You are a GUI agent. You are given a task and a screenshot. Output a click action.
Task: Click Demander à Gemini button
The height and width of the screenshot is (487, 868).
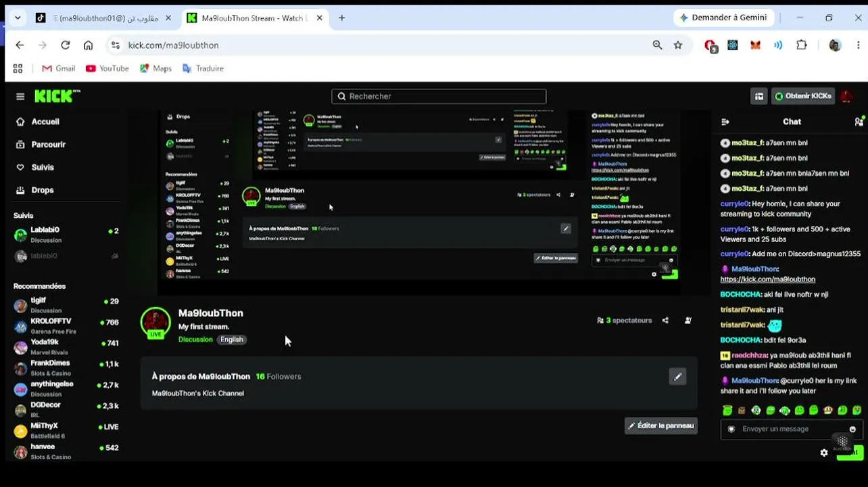tap(723, 18)
